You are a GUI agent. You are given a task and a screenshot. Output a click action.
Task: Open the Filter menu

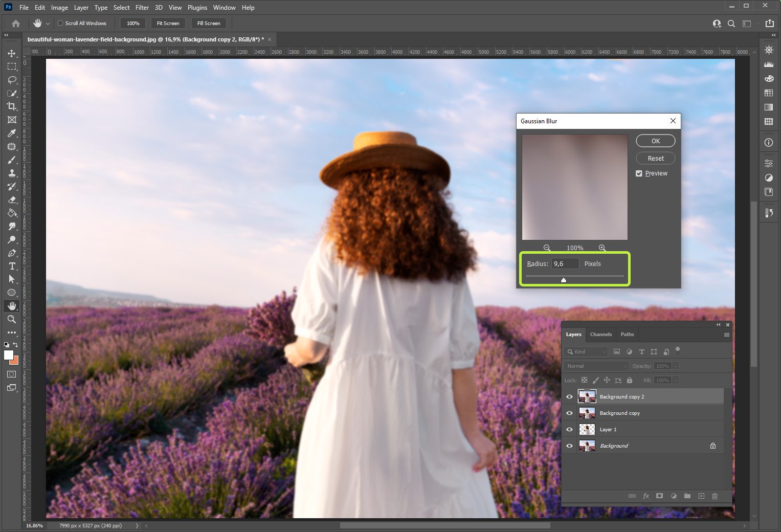[x=142, y=8]
